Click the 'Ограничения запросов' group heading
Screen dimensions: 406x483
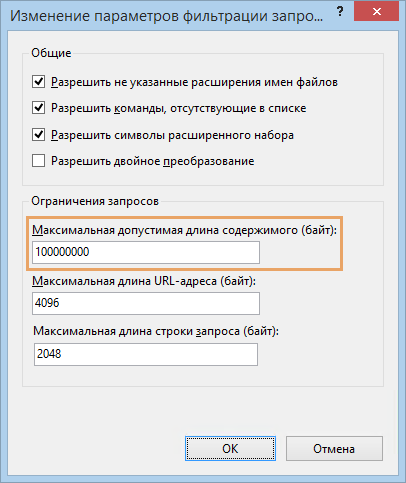95,201
